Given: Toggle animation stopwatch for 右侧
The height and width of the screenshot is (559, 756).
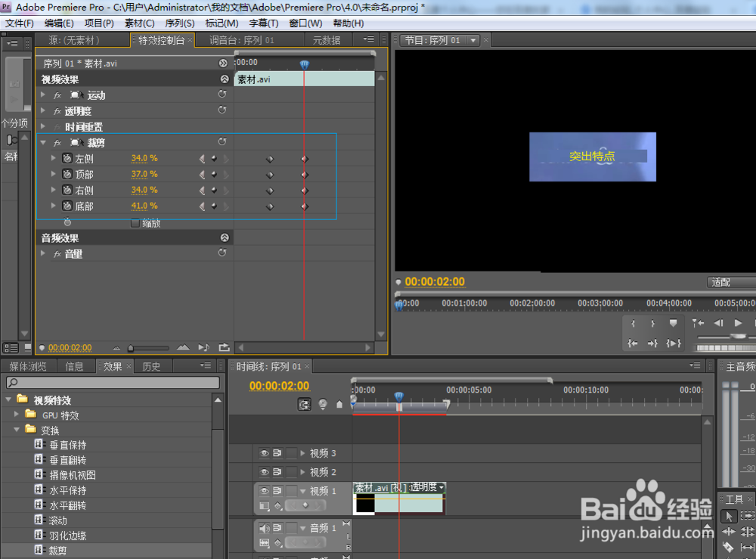Looking at the screenshot, I should (x=67, y=190).
